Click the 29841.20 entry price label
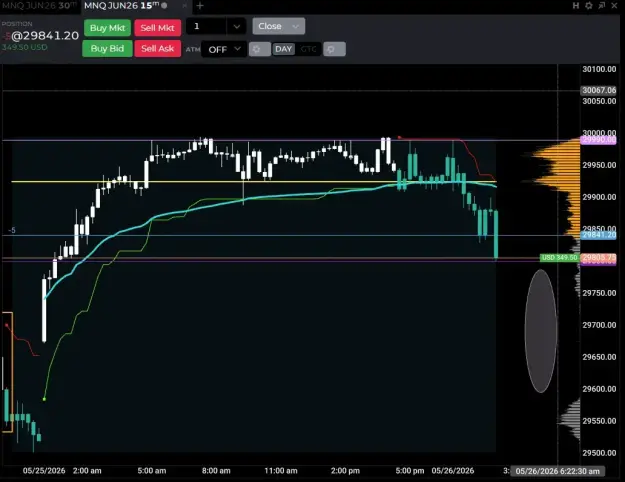The width and height of the screenshot is (625, 482). [x=598, y=235]
